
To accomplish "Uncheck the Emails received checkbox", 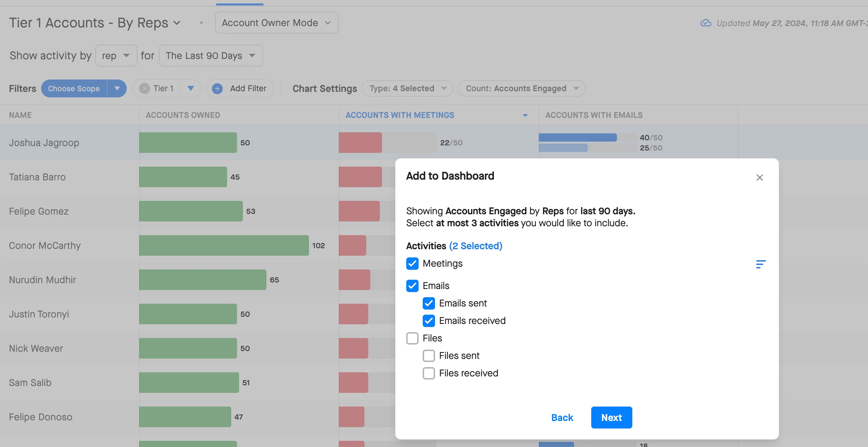I will [429, 321].
